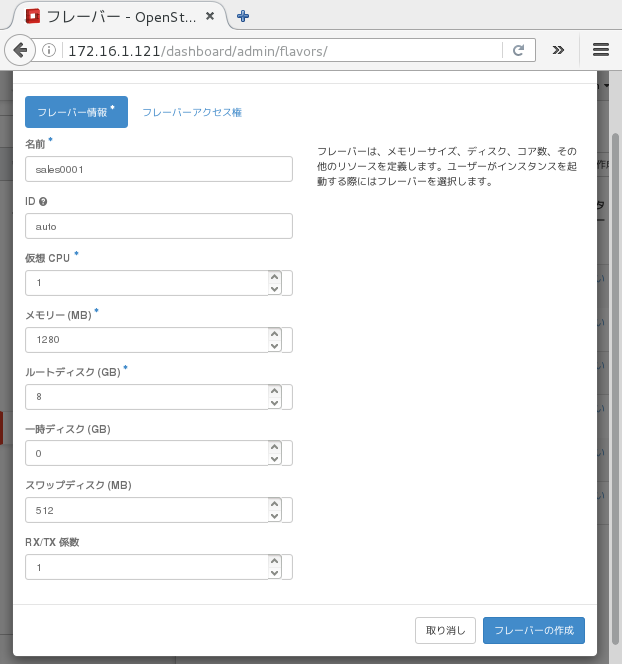Click the フレーバーの作成 button

coord(533,631)
